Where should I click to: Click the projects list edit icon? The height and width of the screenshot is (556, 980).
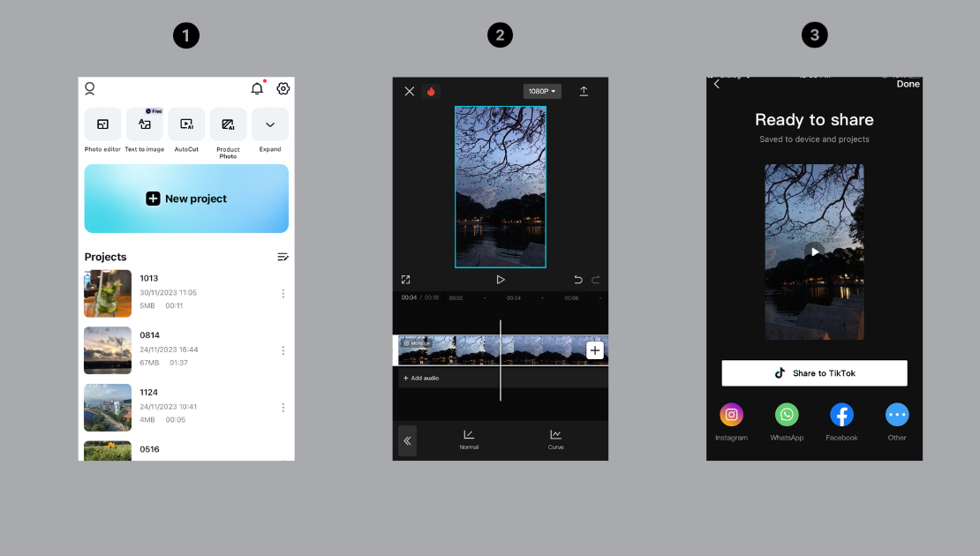tap(283, 257)
